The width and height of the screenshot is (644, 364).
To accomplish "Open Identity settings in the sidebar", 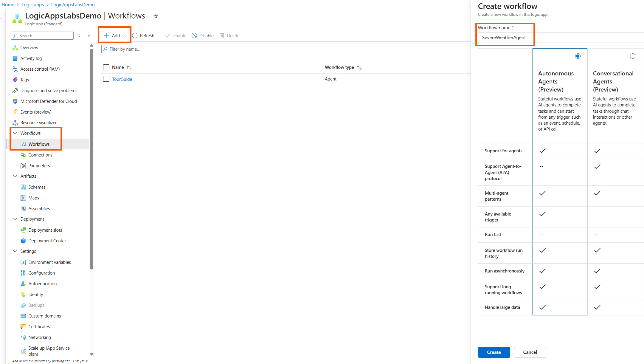I will pyautogui.click(x=35, y=294).
